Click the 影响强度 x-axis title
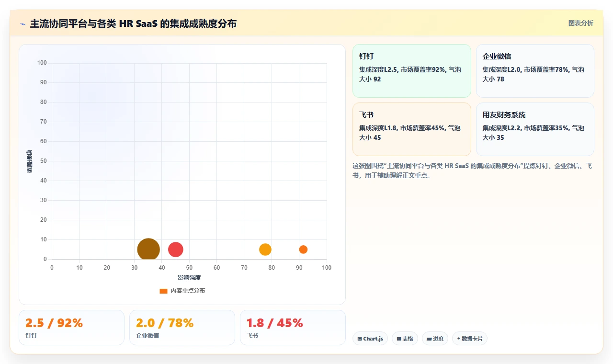 point(189,278)
